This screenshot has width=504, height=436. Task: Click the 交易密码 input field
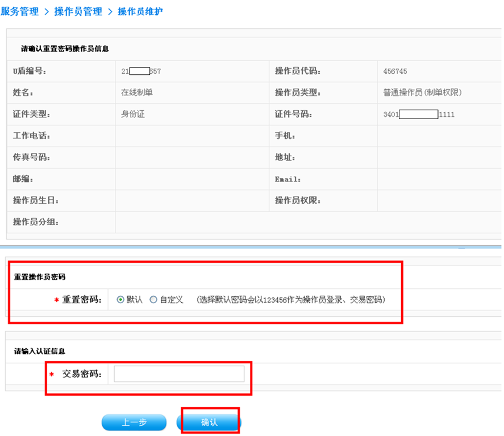point(179,374)
